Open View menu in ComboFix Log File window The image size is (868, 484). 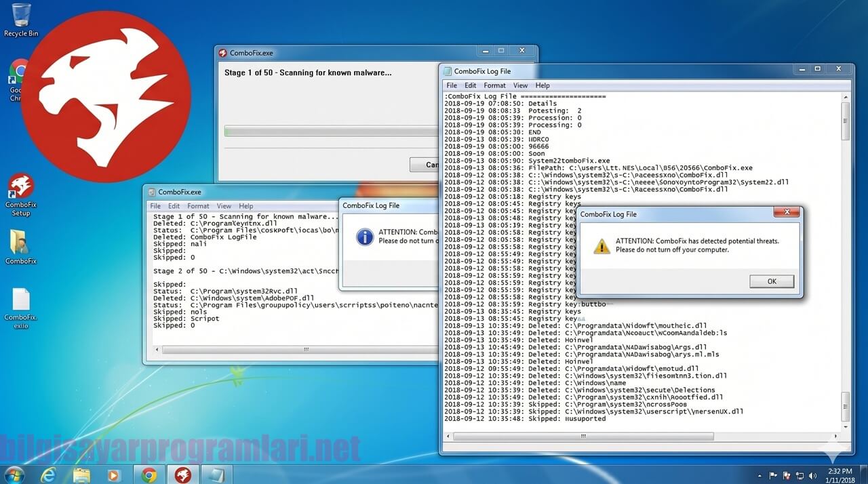click(520, 85)
